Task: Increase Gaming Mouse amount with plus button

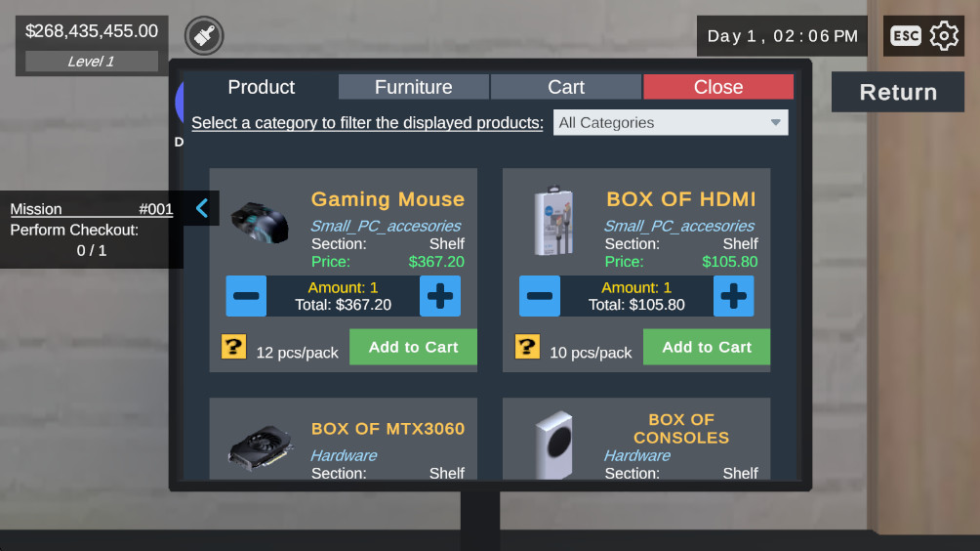Action: pos(440,296)
